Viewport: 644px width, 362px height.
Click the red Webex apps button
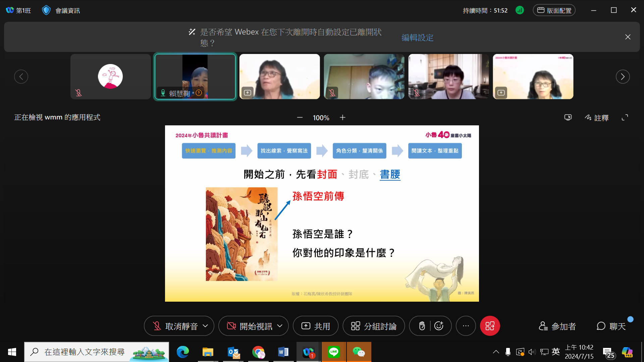pyautogui.click(x=490, y=326)
